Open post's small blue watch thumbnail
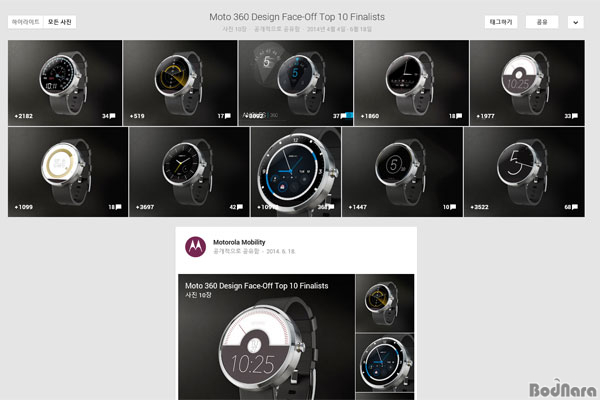The height and width of the screenshot is (400, 600). click(x=385, y=362)
